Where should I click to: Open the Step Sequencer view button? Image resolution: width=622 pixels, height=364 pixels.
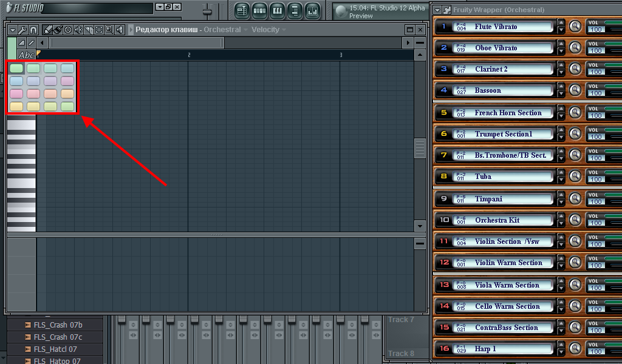pos(259,11)
